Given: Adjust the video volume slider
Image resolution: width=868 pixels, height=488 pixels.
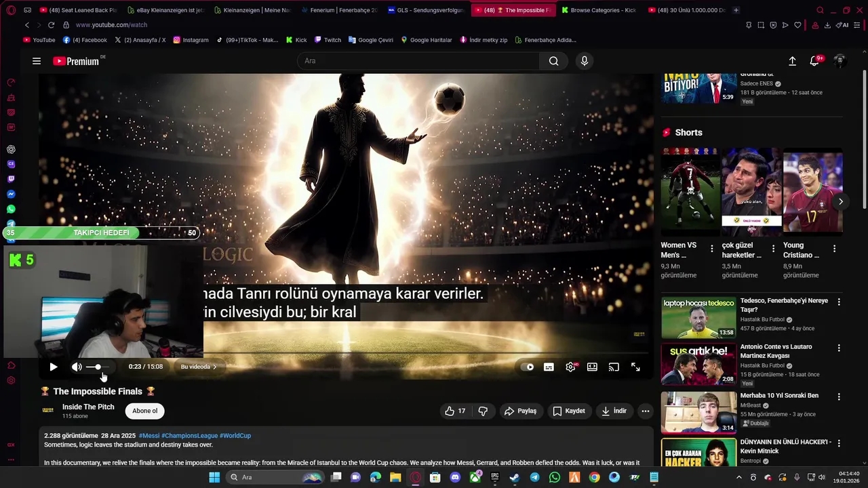Looking at the screenshot, I should tap(98, 367).
